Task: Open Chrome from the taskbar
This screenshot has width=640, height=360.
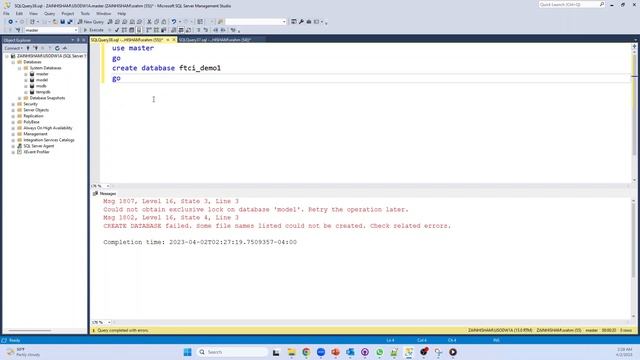Action: [x=306, y=352]
